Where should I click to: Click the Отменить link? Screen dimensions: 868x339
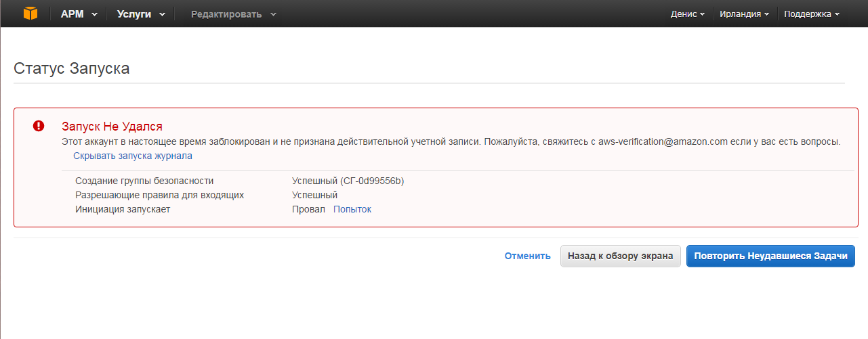point(527,256)
